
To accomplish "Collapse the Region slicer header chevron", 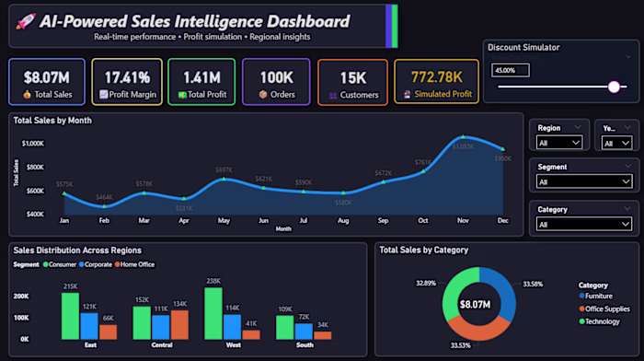I will 578,127.
